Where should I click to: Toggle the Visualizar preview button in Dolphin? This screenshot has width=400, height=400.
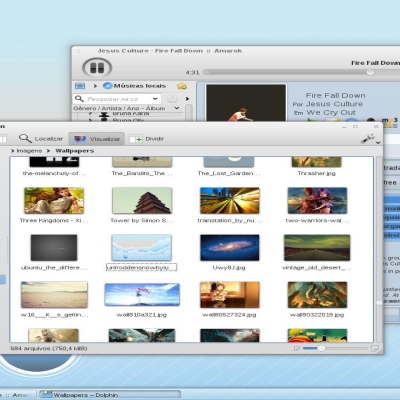97,139
